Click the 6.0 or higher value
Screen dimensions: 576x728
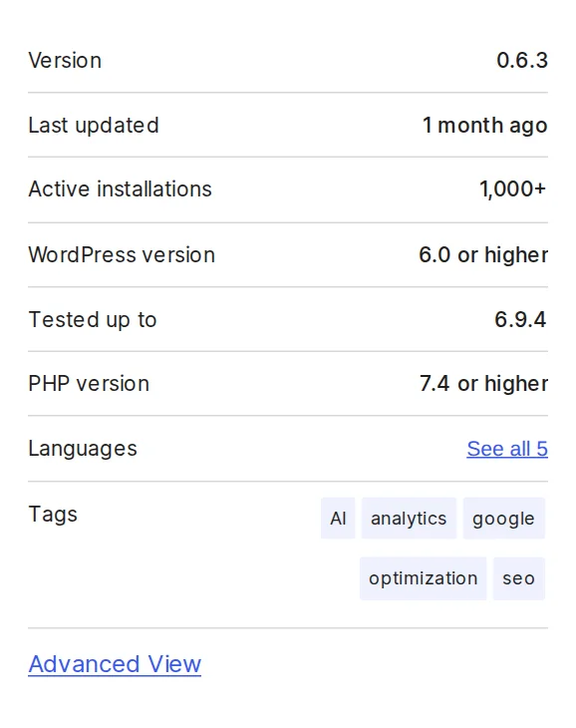[483, 254]
